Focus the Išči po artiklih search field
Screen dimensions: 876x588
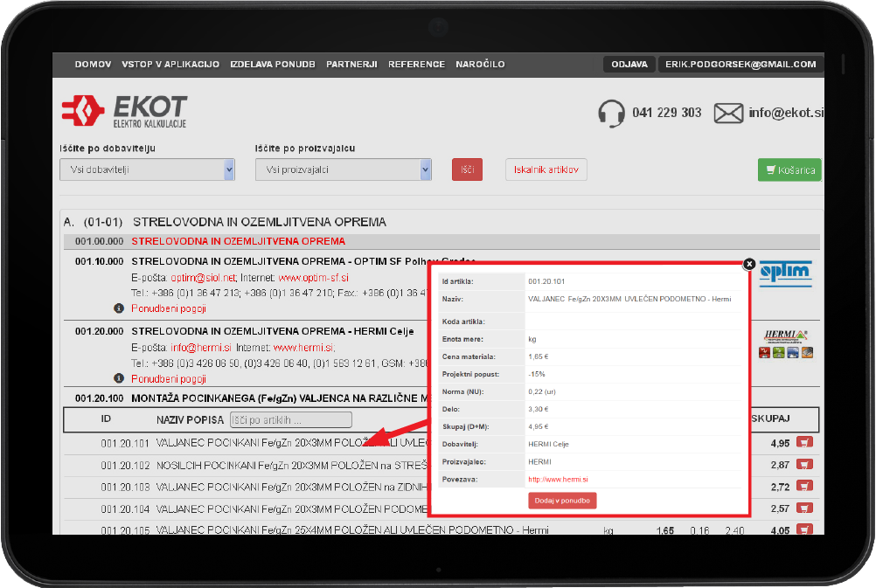click(290, 420)
